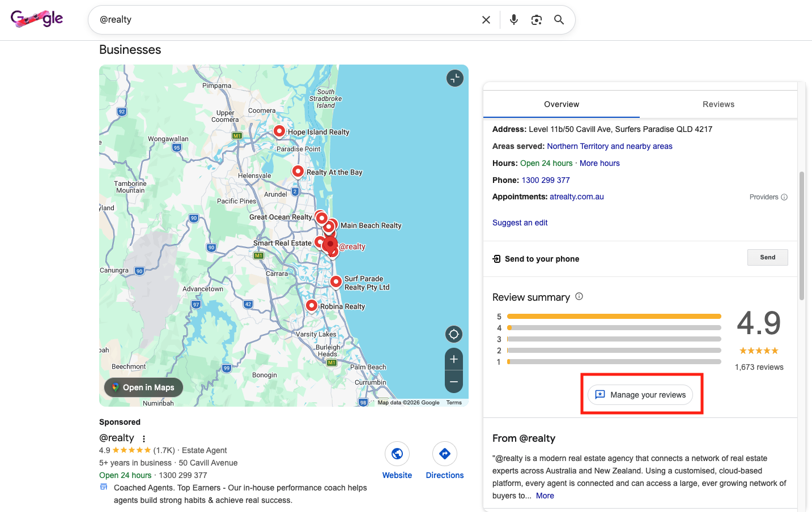Viewport: 812px width, 512px height.
Task: Select the Realty At the Bay map pin
Action: 298,171
